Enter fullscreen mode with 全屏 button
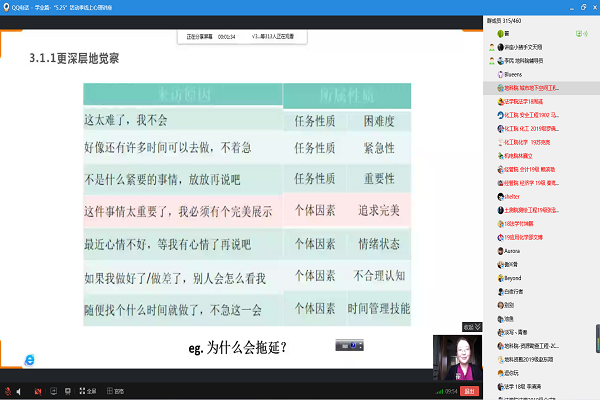This screenshot has height=400, width=600. point(87,391)
